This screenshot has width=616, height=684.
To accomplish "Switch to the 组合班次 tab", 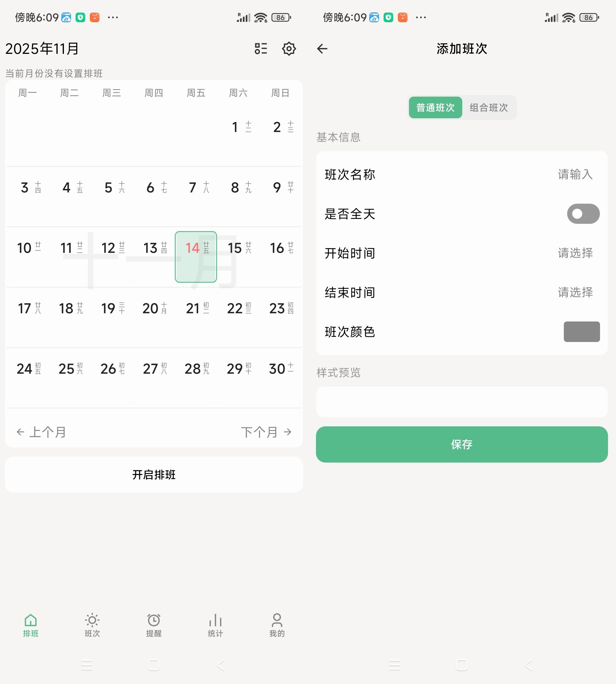I will (x=489, y=107).
